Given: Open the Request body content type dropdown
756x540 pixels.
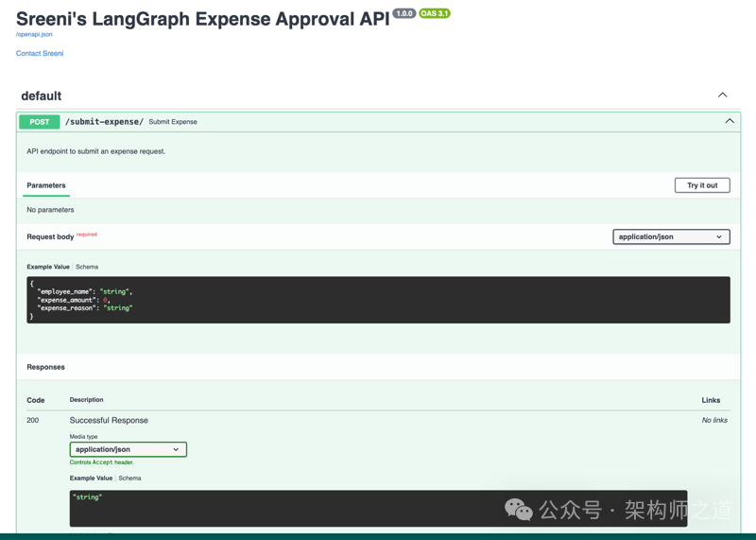Looking at the screenshot, I should coord(671,237).
